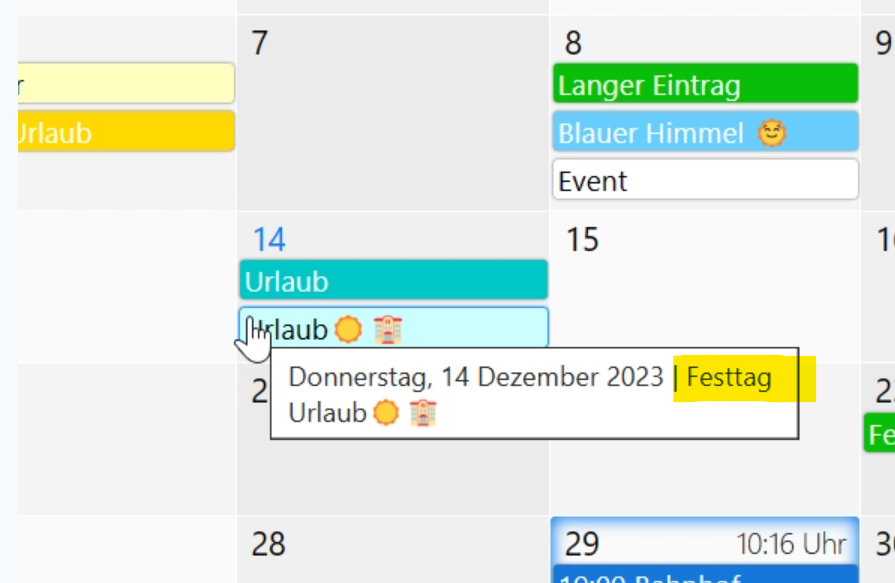Select day number 28 in the calendar

point(268,544)
